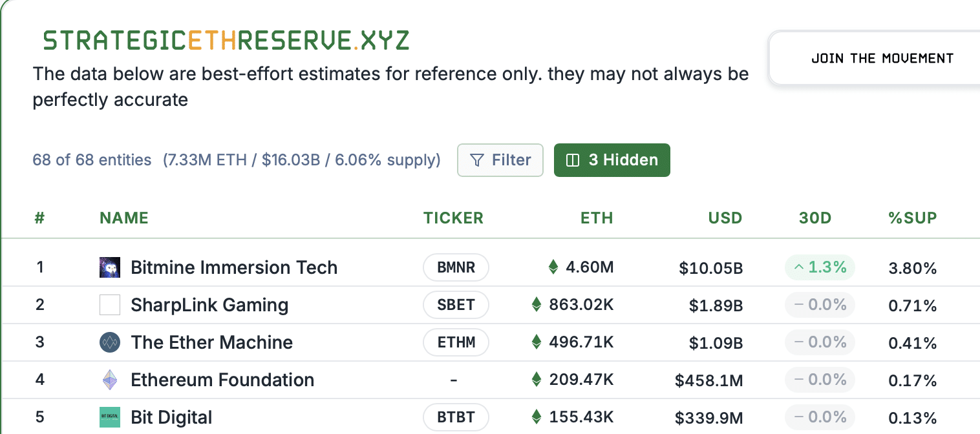This screenshot has width=980, height=434.
Task: Click the green ETH diamond beside 4.60M
Action: [554, 267]
